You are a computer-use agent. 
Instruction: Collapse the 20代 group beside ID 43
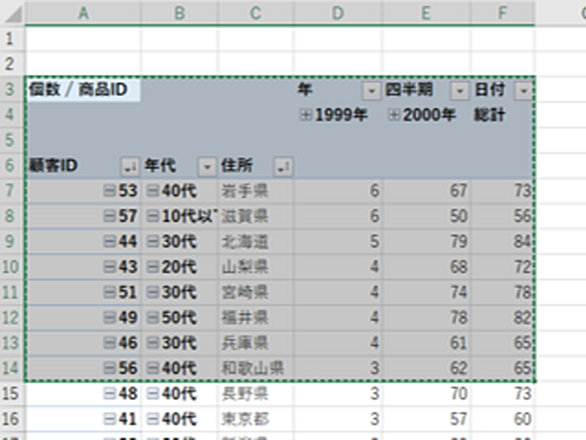pos(152,267)
